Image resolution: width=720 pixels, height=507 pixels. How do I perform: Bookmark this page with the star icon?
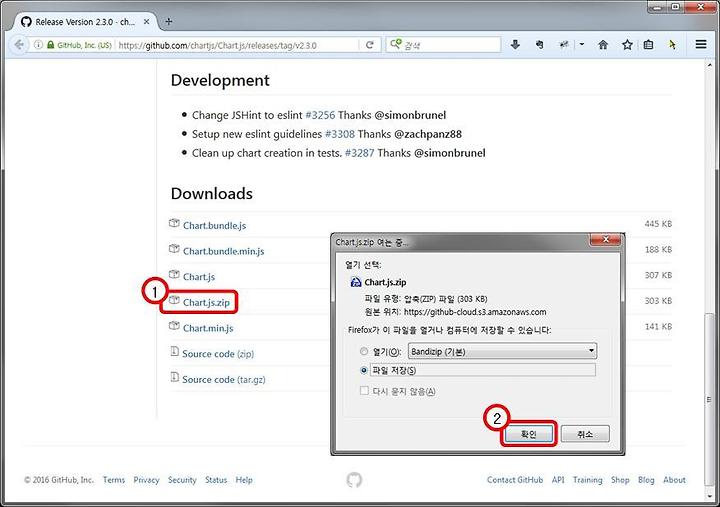(x=627, y=45)
